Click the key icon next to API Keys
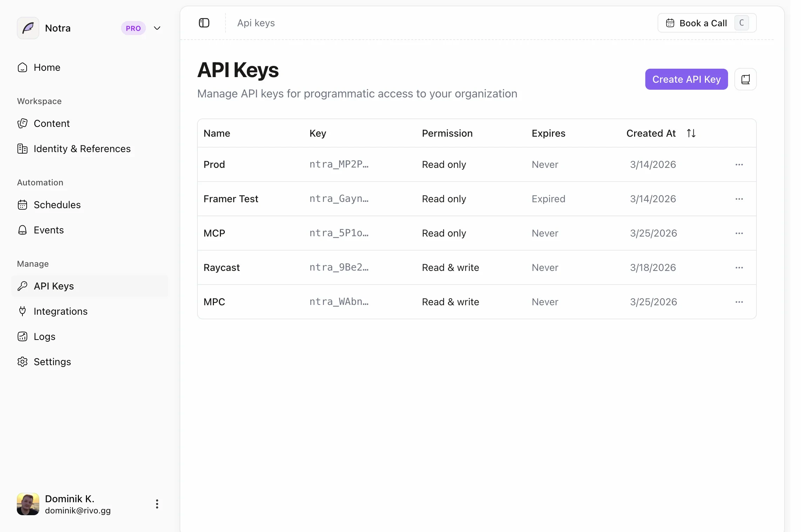 tap(22, 286)
